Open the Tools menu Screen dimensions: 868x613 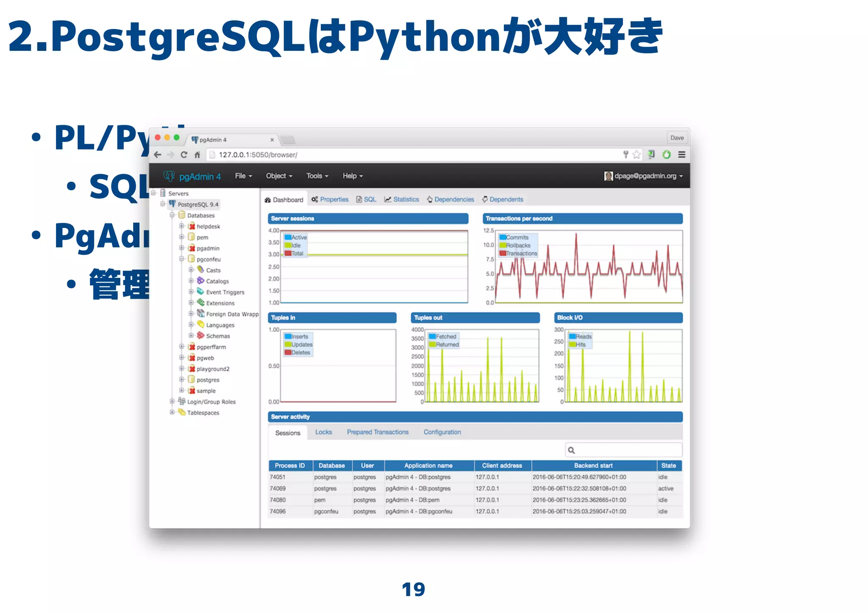(317, 176)
